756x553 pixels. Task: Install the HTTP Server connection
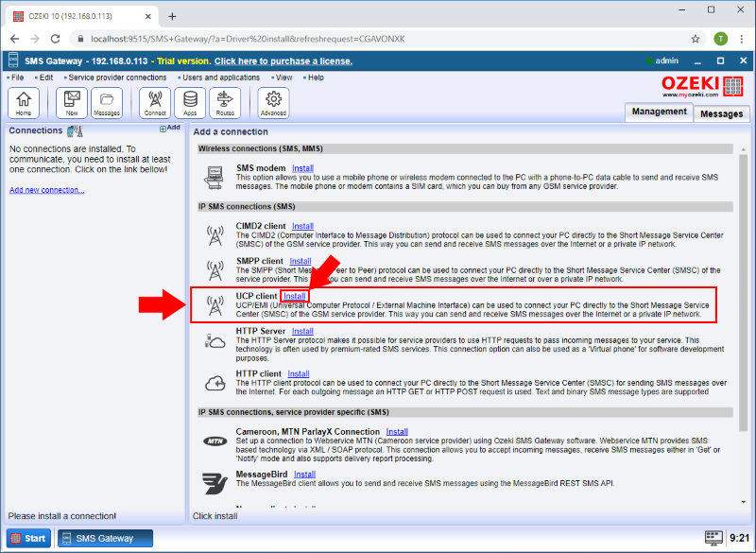302,331
